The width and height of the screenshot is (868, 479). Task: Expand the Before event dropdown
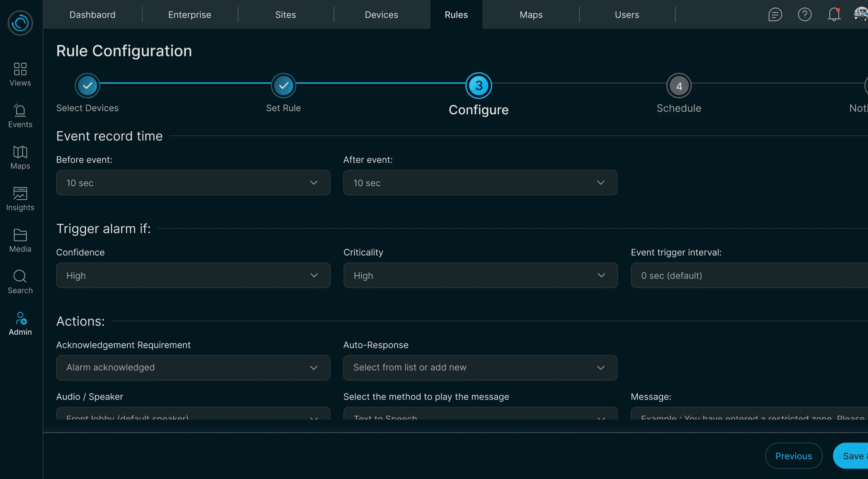pyautogui.click(x=193, y=183)
